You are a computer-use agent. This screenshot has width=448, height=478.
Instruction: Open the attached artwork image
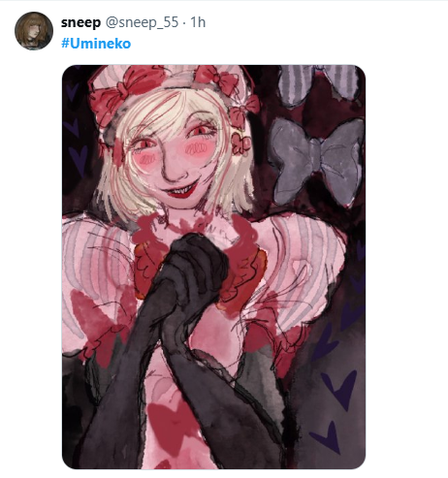point(213,267)
